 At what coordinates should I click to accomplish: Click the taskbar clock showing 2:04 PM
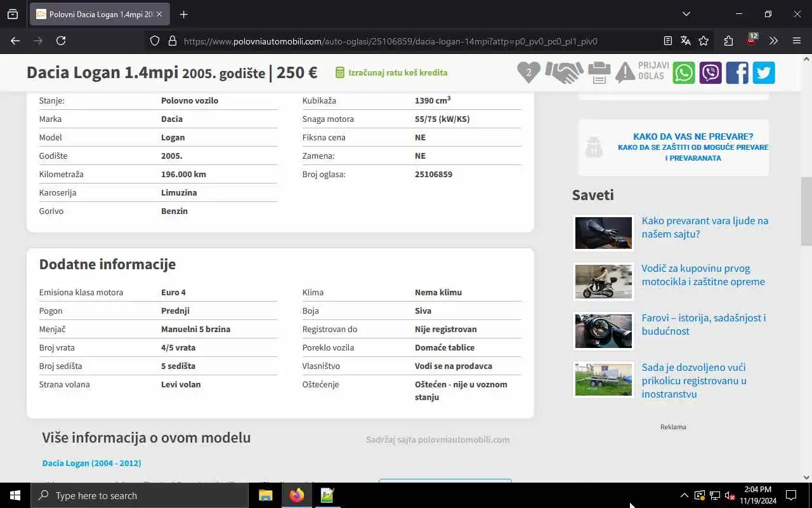pyautogui.click(x=757, y=495)
